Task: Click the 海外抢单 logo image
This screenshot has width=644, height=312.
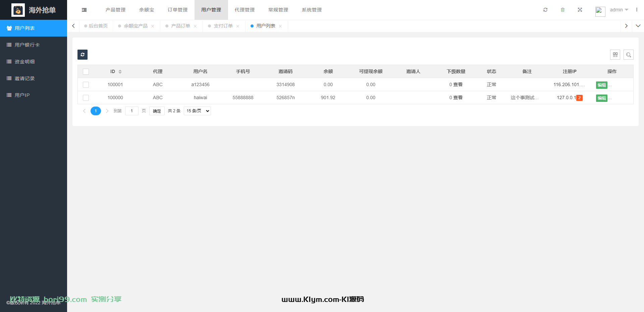Action: (x=18, y=10)
